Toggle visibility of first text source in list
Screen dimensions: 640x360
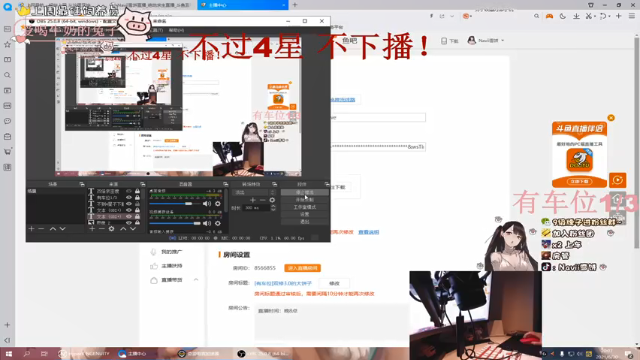[129, 191]
